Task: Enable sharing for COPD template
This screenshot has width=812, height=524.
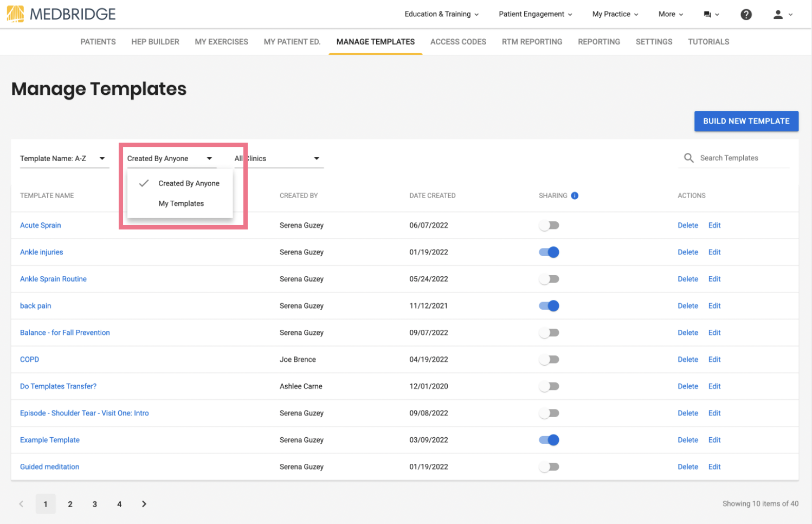Action: click(549, 360)
